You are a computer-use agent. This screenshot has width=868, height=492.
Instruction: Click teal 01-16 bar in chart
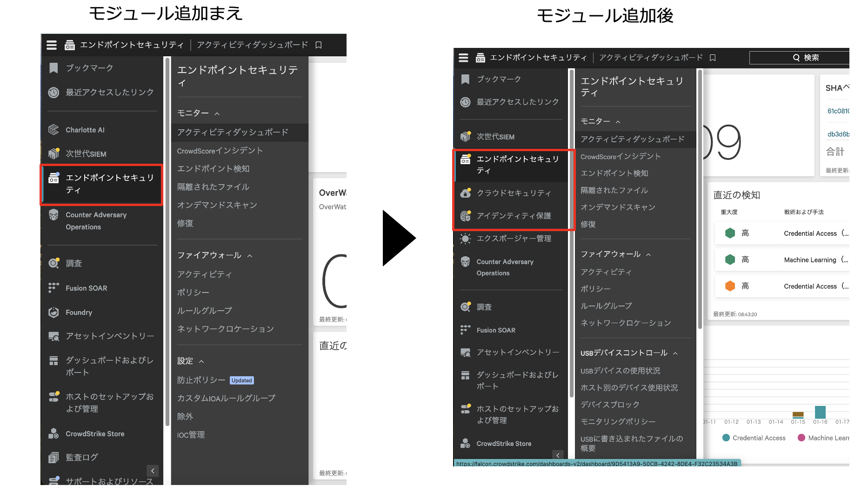[820, 412]
